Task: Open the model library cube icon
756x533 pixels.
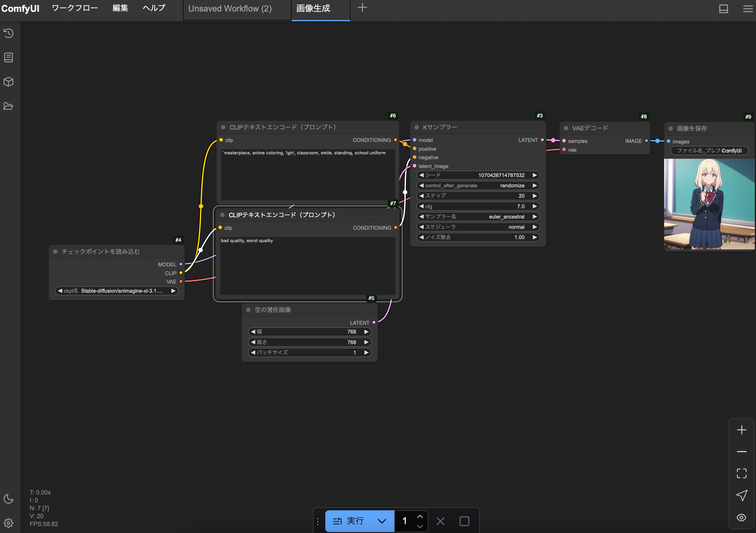Action: (x=8, y=82)
